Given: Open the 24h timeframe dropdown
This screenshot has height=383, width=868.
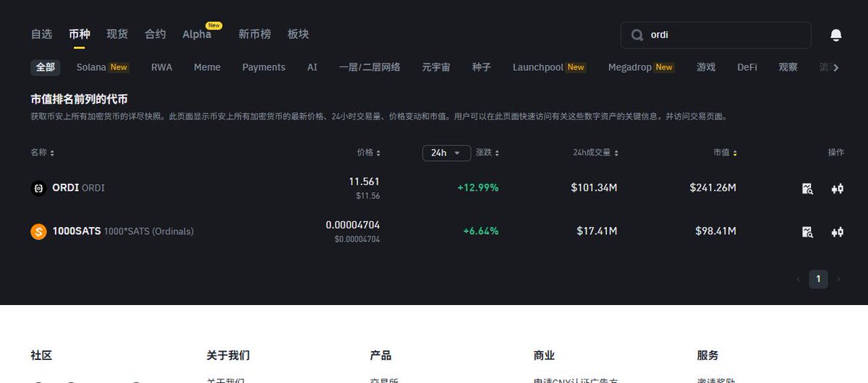Looking at the screenshot, I should (446, 152).
